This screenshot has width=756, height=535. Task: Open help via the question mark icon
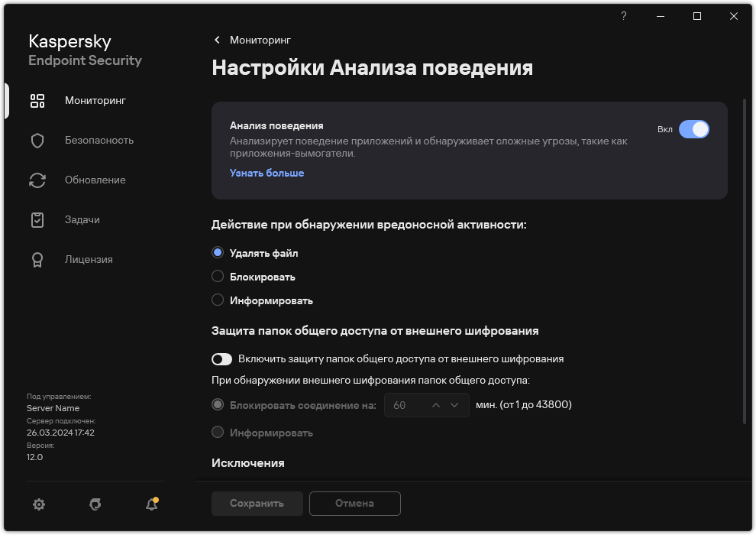623,16
